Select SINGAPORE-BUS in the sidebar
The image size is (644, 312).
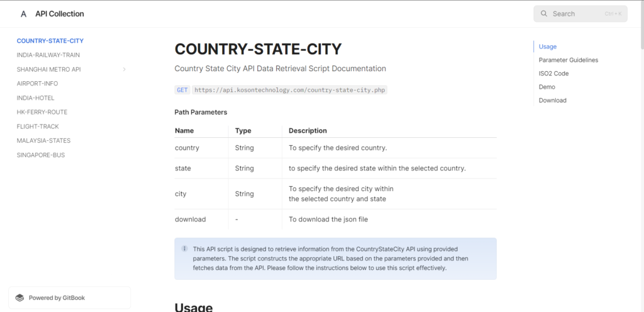point(41,155)
